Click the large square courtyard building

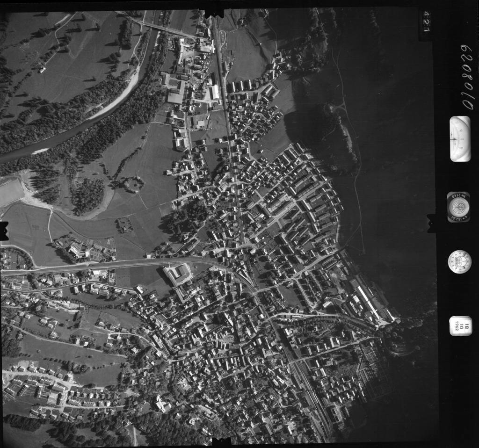click(178, 273)
